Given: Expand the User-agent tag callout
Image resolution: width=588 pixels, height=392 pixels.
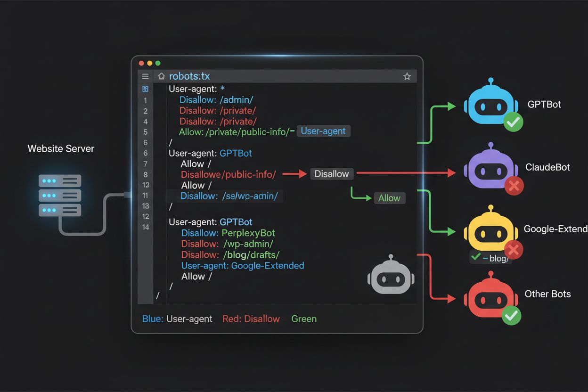Looking at the screenshot, I should (323, 131).
